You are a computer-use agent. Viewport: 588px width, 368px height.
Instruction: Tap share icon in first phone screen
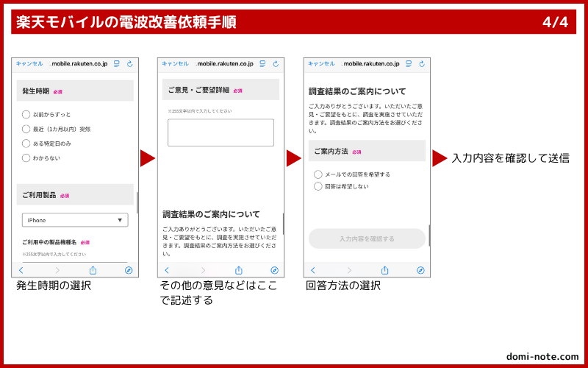(93, 270)
